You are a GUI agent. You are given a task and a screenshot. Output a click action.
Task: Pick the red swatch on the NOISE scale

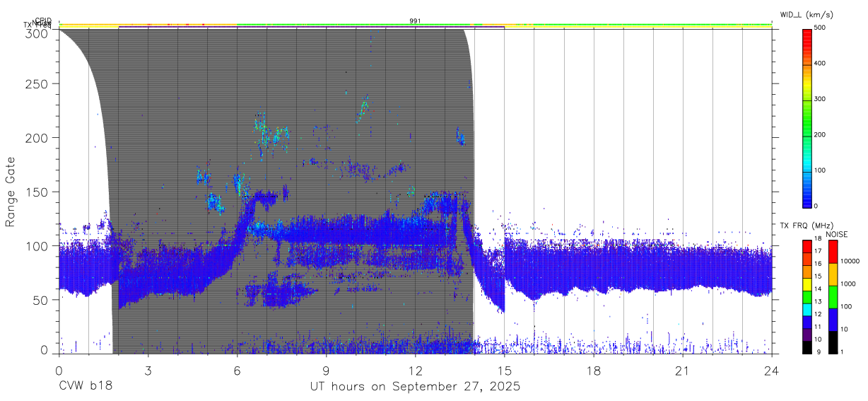(833, 252)
